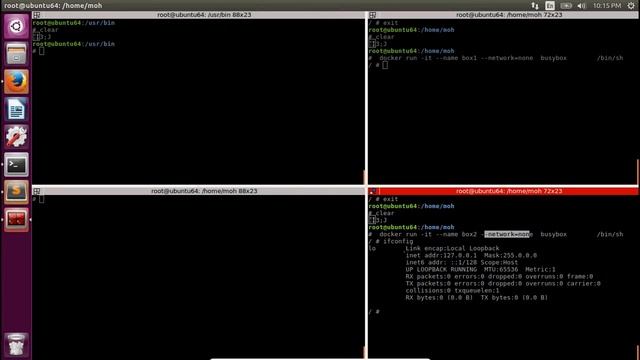Click 'inet6 addr: ::1/128' line

[462, 262]
